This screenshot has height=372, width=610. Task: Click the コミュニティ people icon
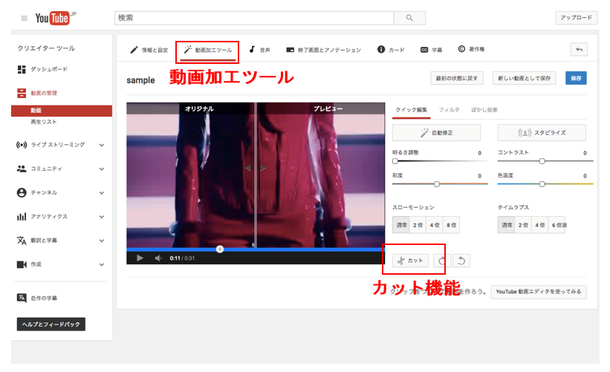tap(21, 168)
